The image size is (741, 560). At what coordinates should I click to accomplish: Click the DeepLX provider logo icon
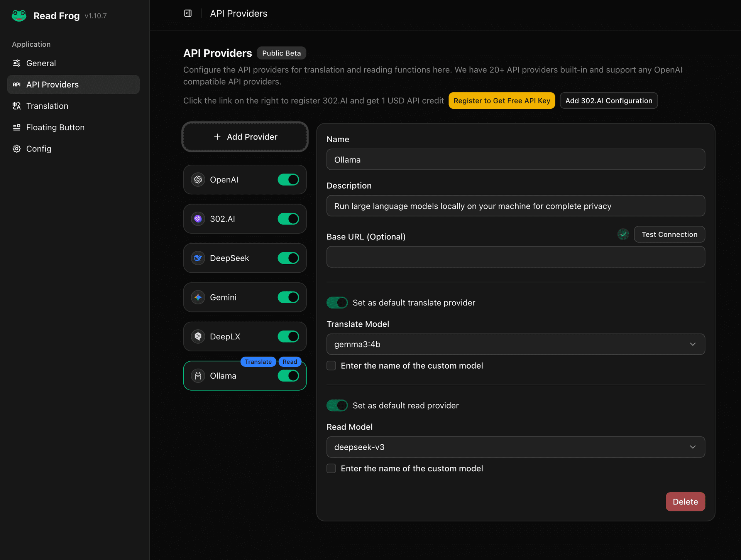pos(198,336)
